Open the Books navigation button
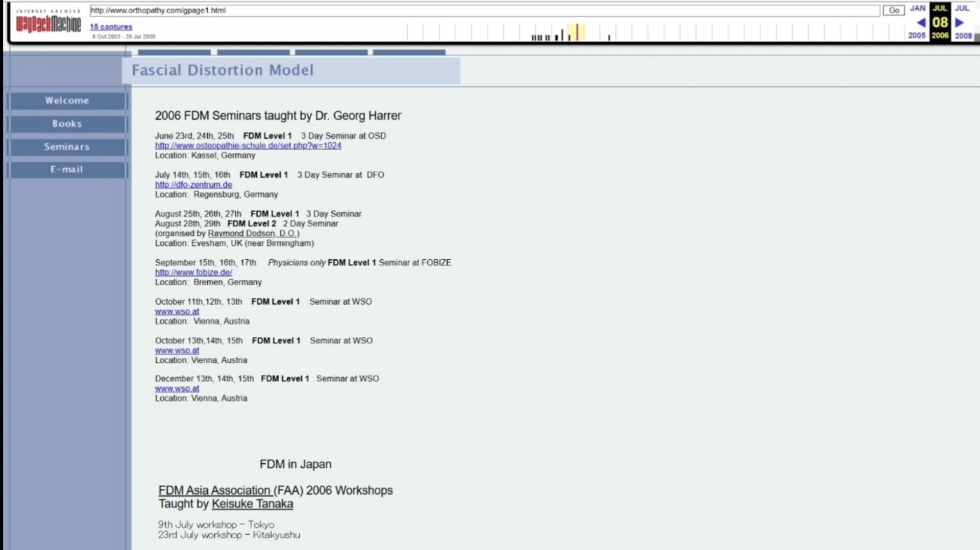Viewport: 980px width, 550px height. coord(67,123)
